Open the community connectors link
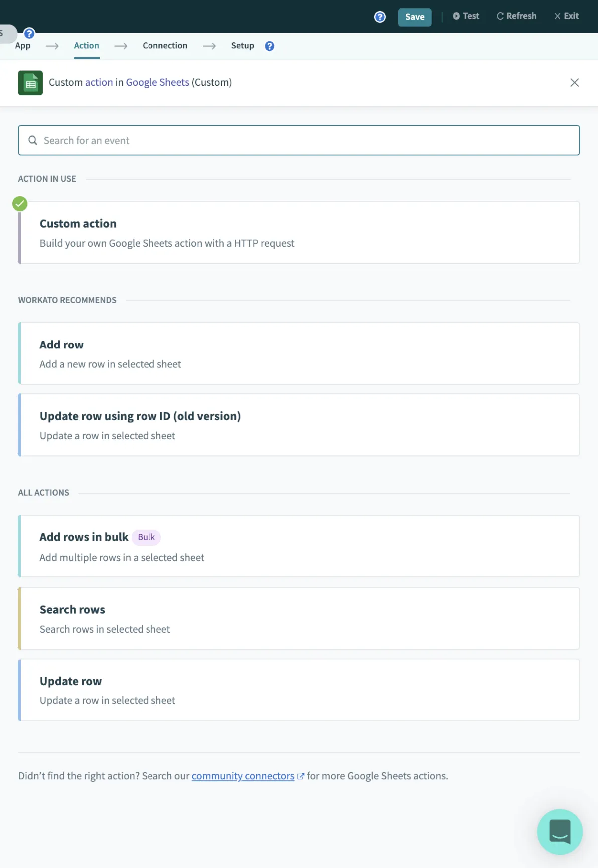Viewport: 598px width, 868px height. point(243,776)
